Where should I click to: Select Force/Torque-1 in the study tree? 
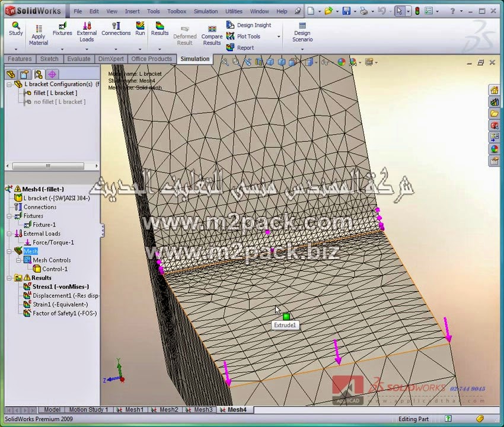click(49, 243)
